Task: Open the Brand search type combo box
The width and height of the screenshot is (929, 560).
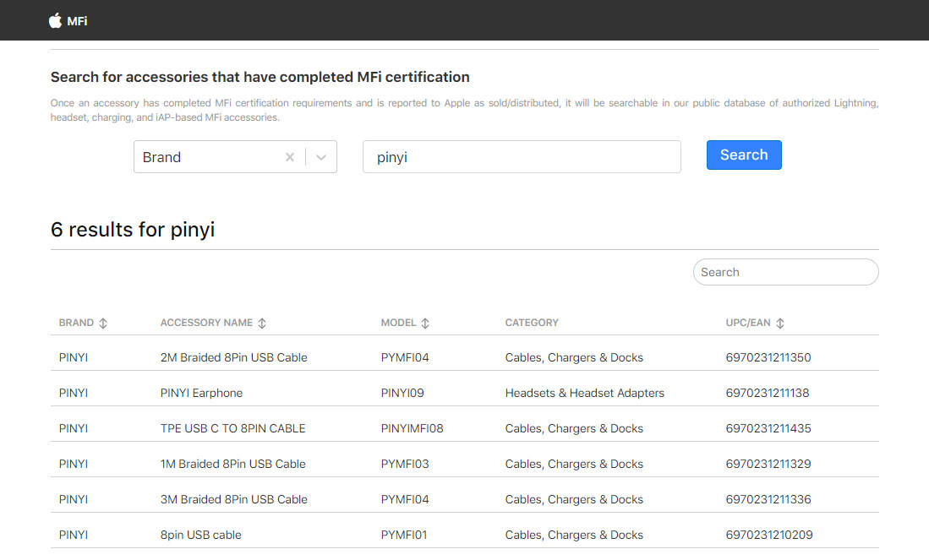Action: [x=207, y=157]
